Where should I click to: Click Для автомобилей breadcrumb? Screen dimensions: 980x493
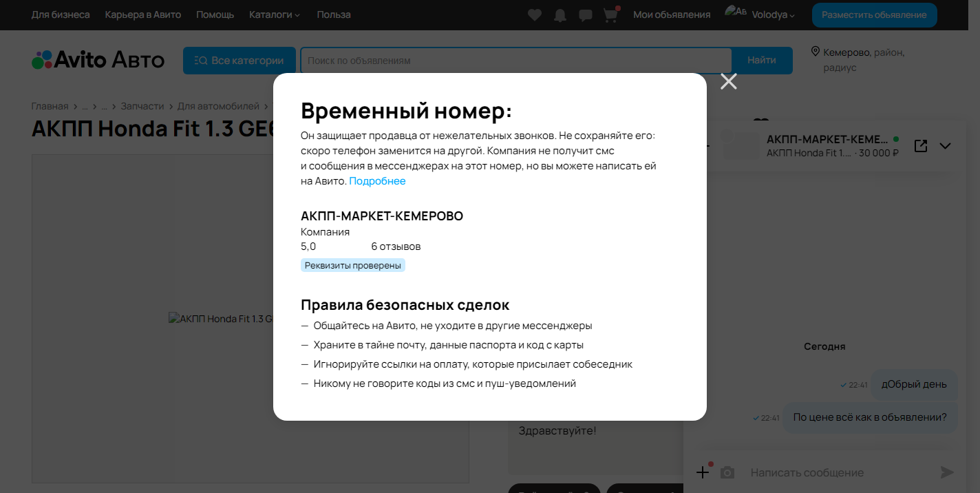218,106
